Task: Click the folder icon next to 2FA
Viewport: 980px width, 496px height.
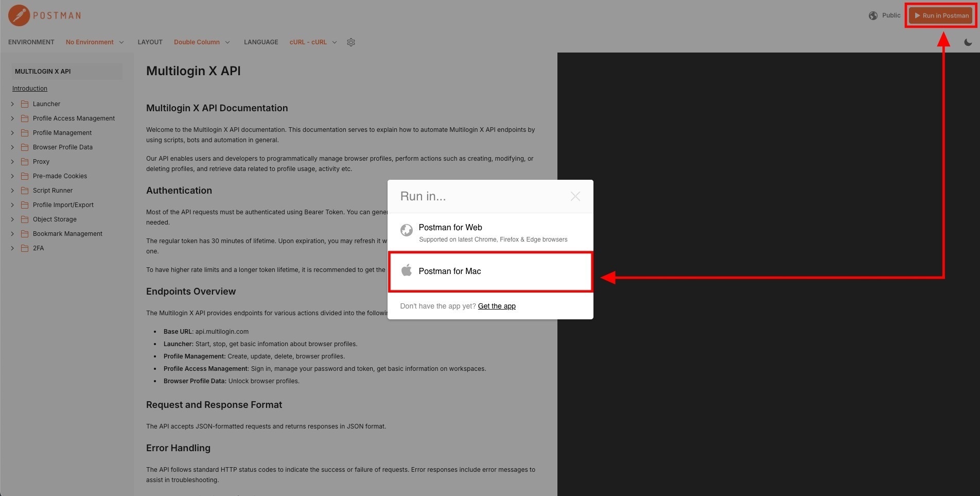Action: click(x=25, y=248)
